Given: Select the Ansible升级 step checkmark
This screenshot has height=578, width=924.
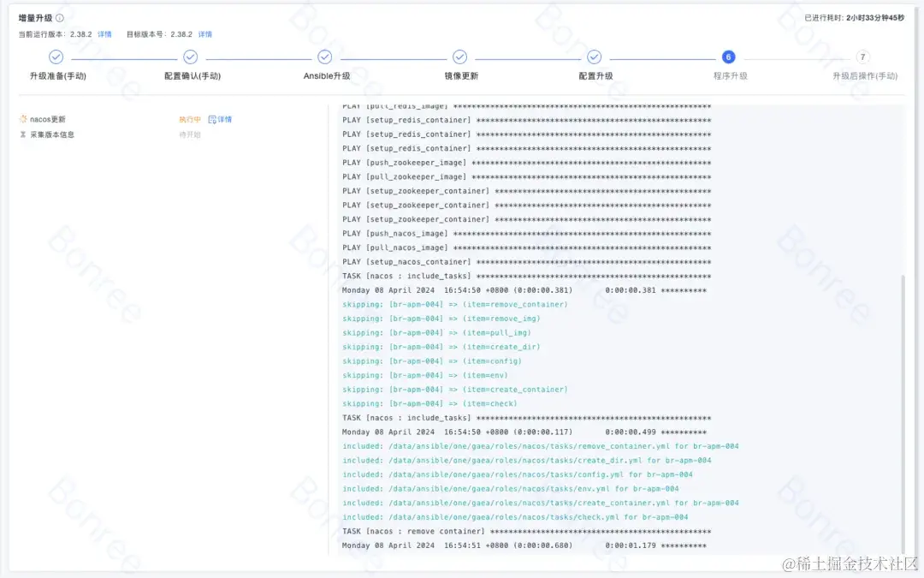Looking at the screenshot, I should (325, 57).
